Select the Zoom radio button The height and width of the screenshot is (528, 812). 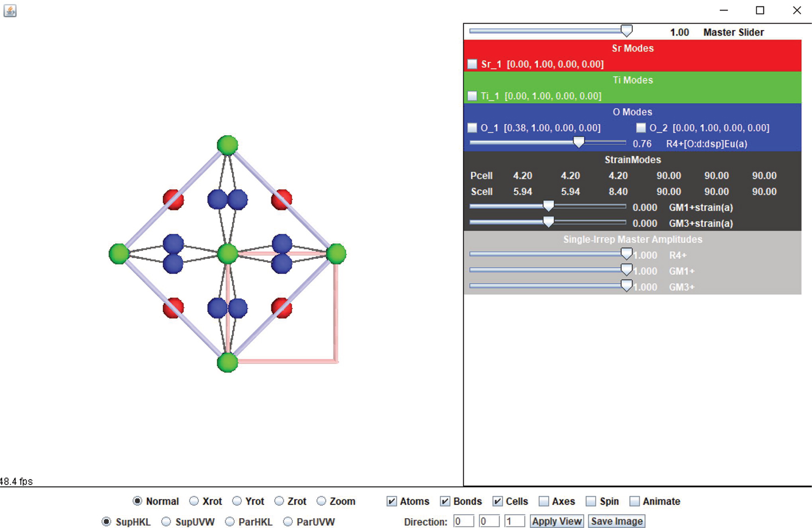click(x=321, y=501)
